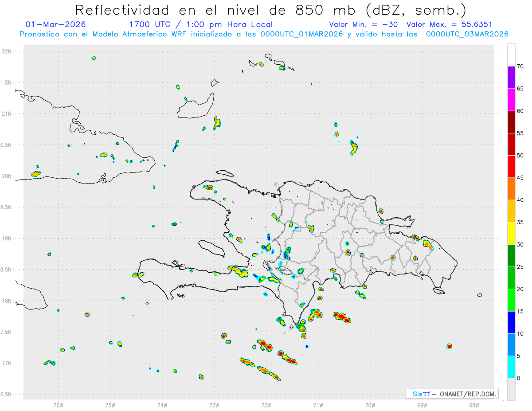
Task: Click the legend value '30'
Action: tap(520, 245)
